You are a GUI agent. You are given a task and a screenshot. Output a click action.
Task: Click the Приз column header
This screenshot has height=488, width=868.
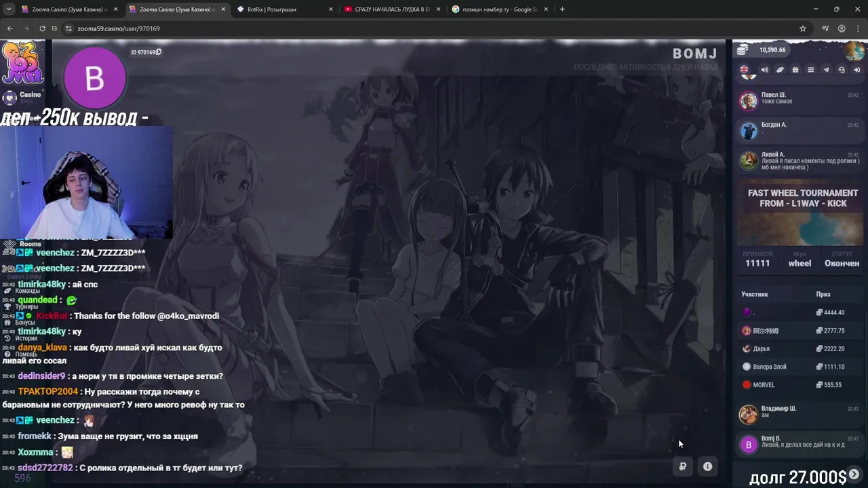(x=823, y=295)
